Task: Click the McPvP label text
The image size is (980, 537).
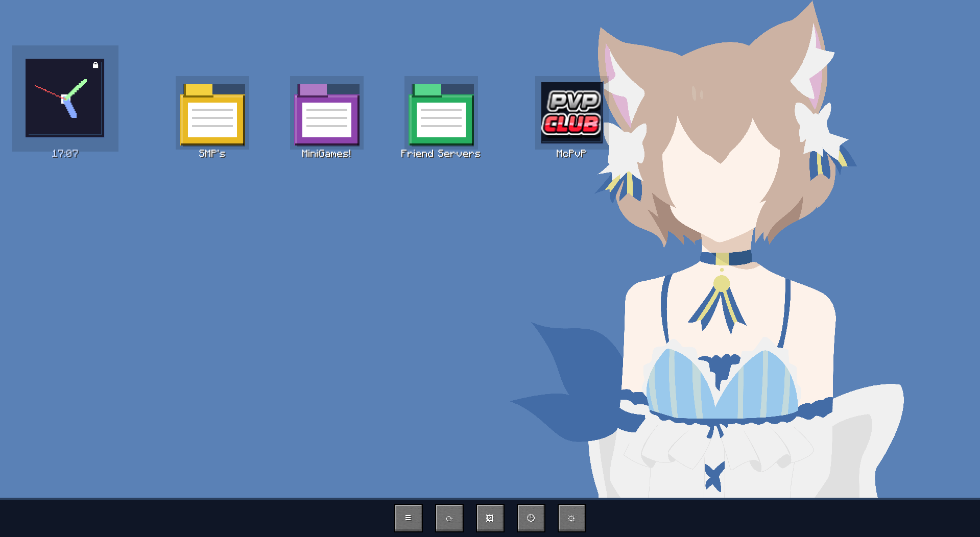Action: click(571, 154)
